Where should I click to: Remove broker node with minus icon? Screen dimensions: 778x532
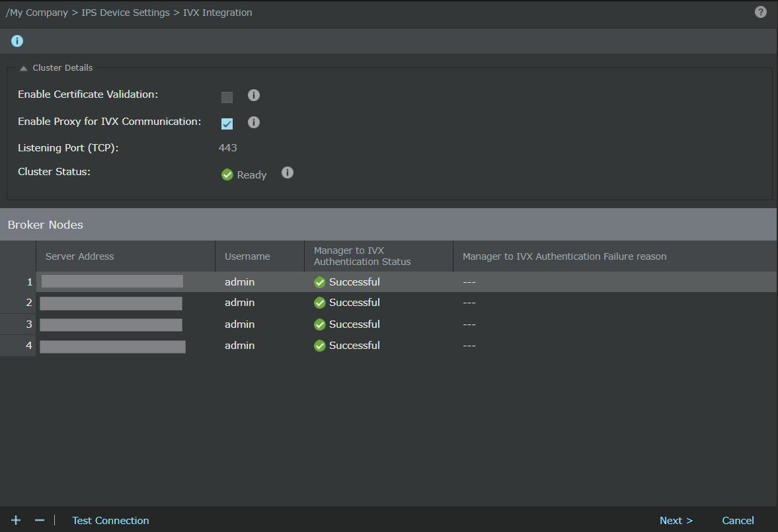click(40, 520)
